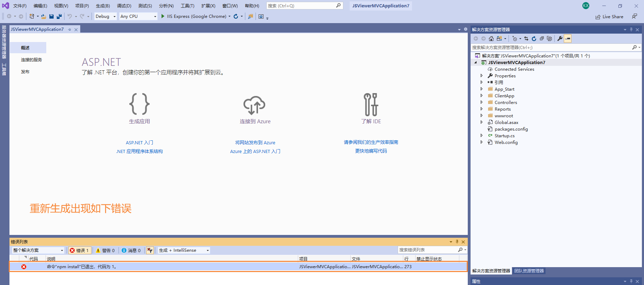Expand the Properties node
This screenshot has height=285, width=644.
click(481, 76)
